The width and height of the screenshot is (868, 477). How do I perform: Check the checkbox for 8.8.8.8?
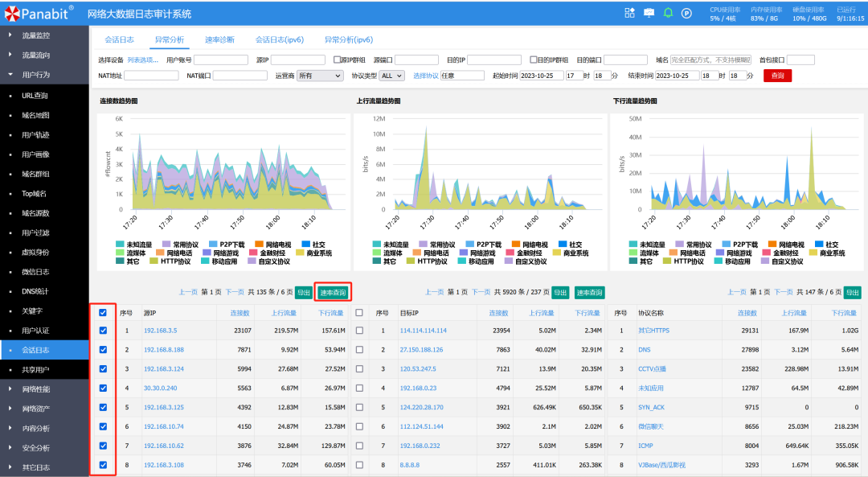point(359,465)
